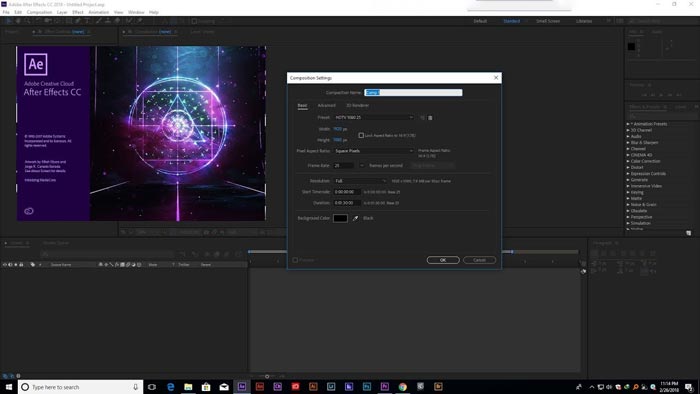The image size is (700, 394).
Task: Click the delete preset trash icon
Action: (430, 118)
